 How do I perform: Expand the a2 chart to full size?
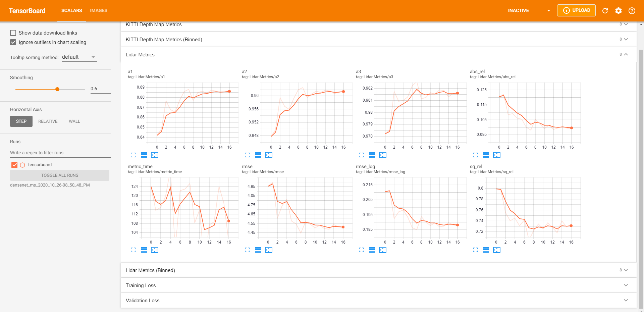[x=247, y=155]
